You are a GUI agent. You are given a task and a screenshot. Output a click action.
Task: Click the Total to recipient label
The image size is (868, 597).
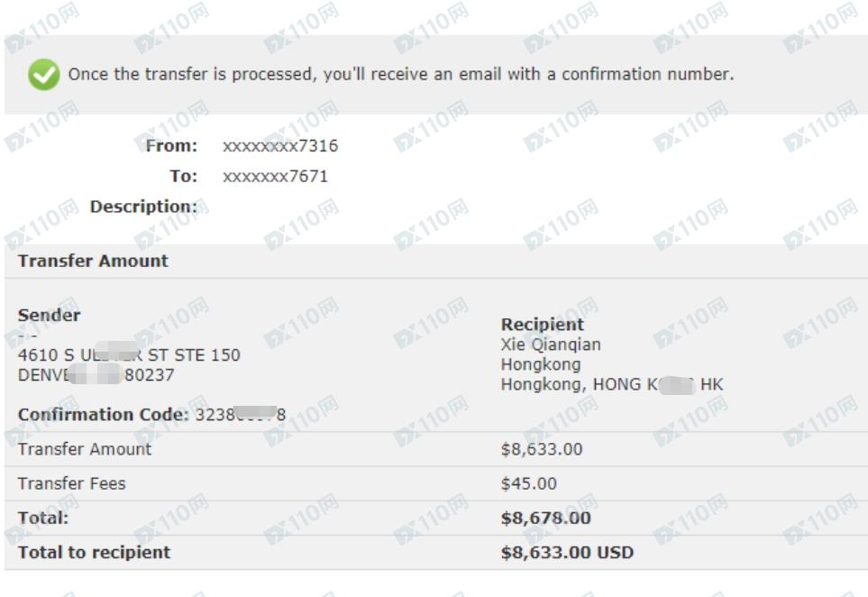pos(94,553)
